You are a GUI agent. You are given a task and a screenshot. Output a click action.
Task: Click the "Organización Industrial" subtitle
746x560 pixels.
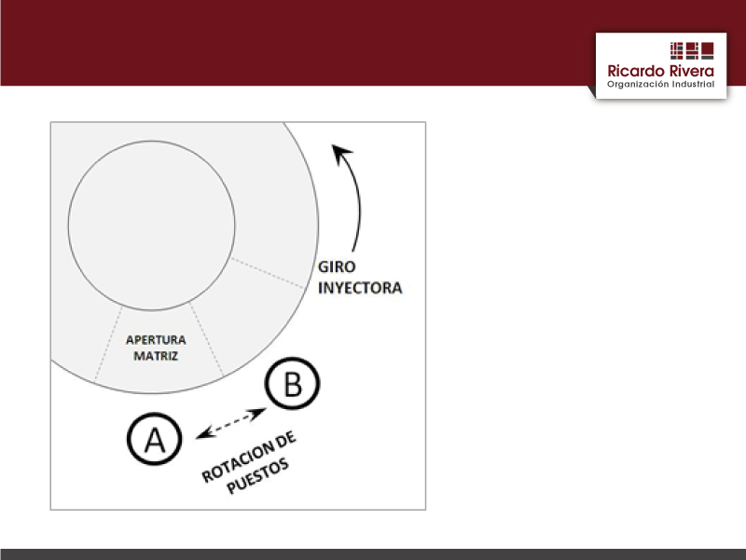point(661,84)
